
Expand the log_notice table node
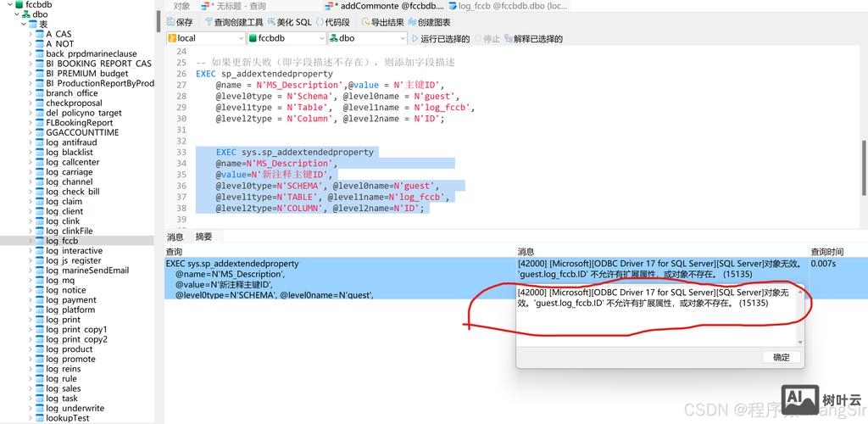coord(30,290)
